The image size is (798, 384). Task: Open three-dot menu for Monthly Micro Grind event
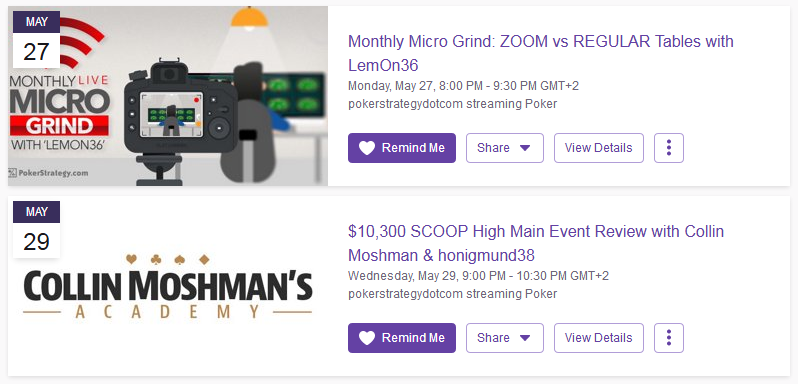[669, 148]
